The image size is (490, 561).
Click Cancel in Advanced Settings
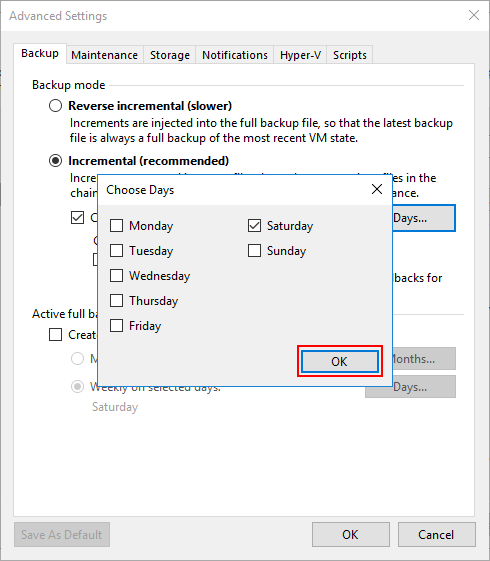click(x=437, y=535)
